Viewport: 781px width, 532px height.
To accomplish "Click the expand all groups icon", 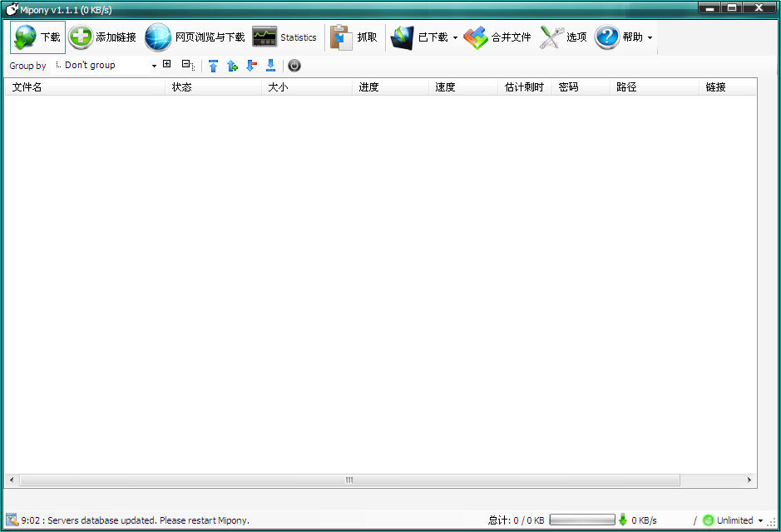I will (x=167, y=64).
